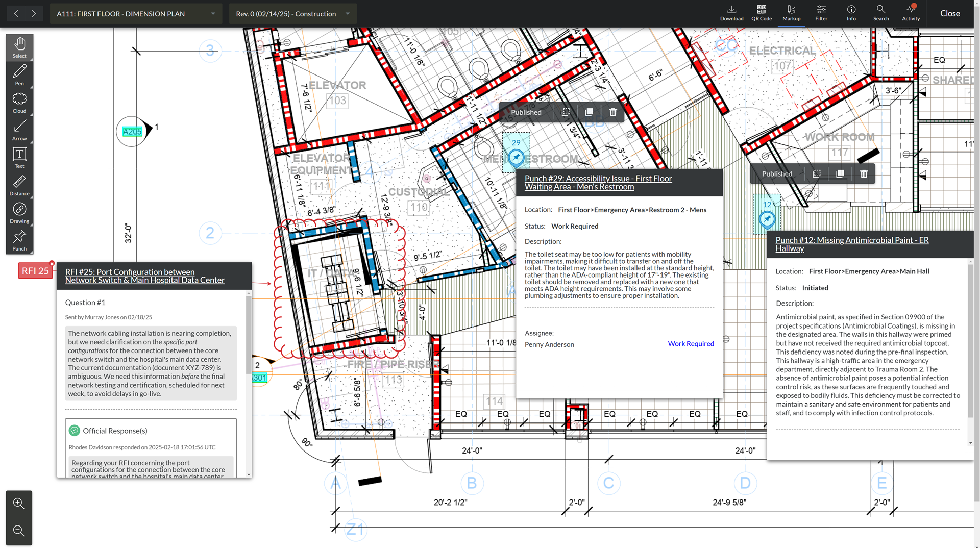Click the Work Required status link for Penny Anderson

click(691, 344)
